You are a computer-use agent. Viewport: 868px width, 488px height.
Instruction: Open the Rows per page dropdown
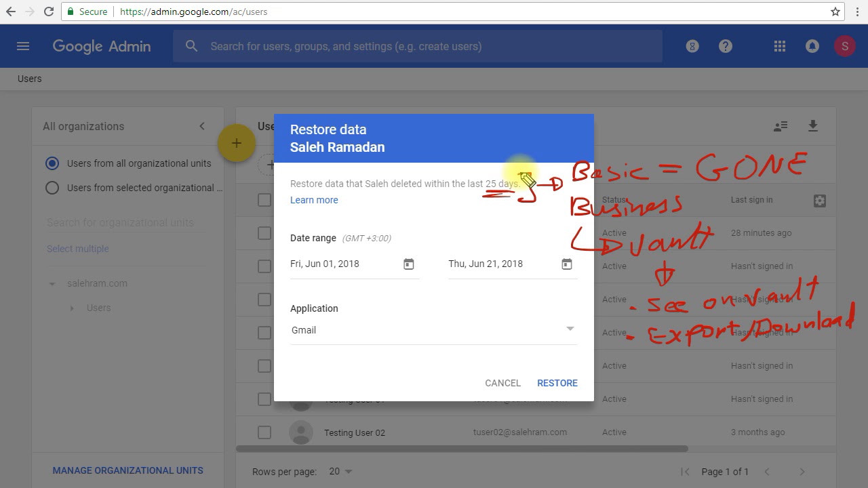pyautogui.click(x=341, y=471)
